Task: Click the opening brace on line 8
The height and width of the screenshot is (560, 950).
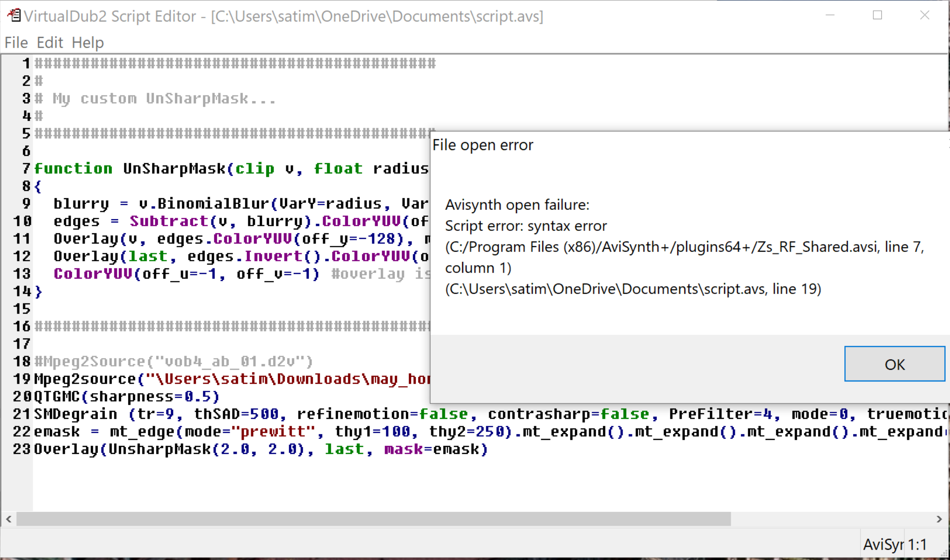Action: point(38,186)
